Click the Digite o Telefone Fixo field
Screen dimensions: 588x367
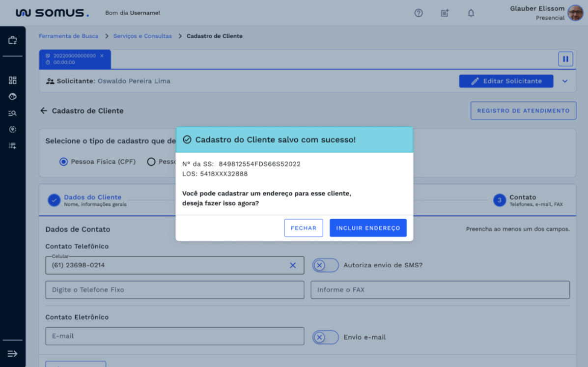pos(174,290)
